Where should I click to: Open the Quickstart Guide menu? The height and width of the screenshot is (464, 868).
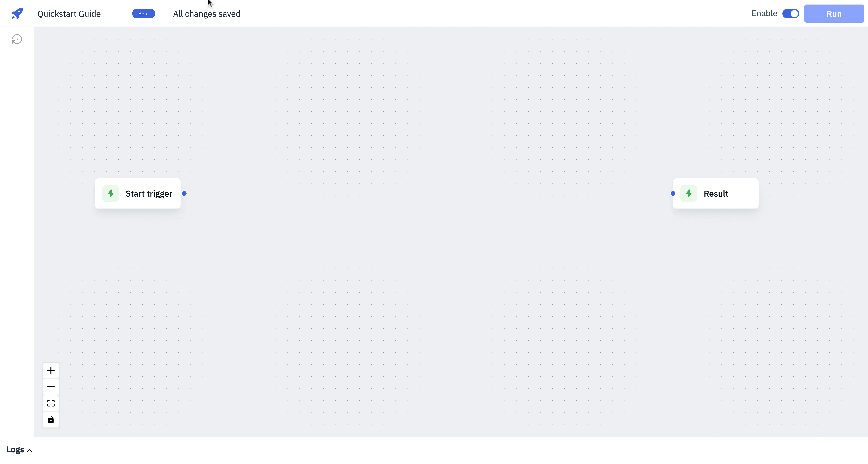(69, 13)
